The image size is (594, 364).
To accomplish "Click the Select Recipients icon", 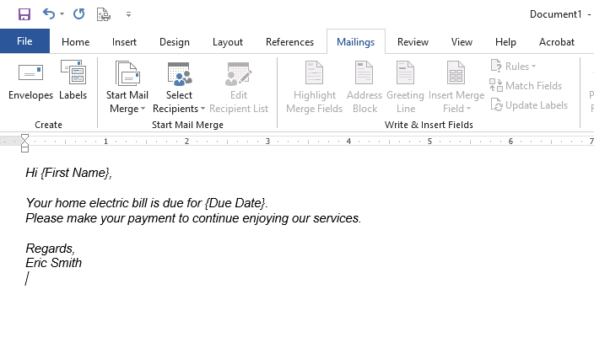I will click(x=180, y=73).
